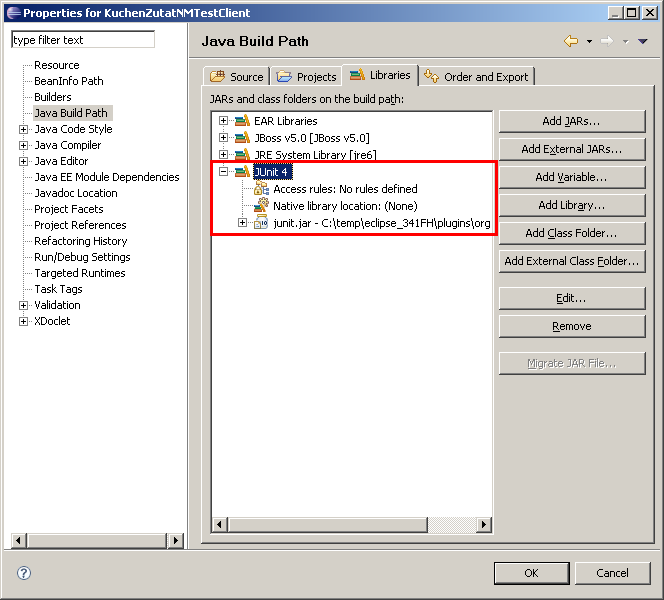Expand the JBoss v5.0 node

224,138
